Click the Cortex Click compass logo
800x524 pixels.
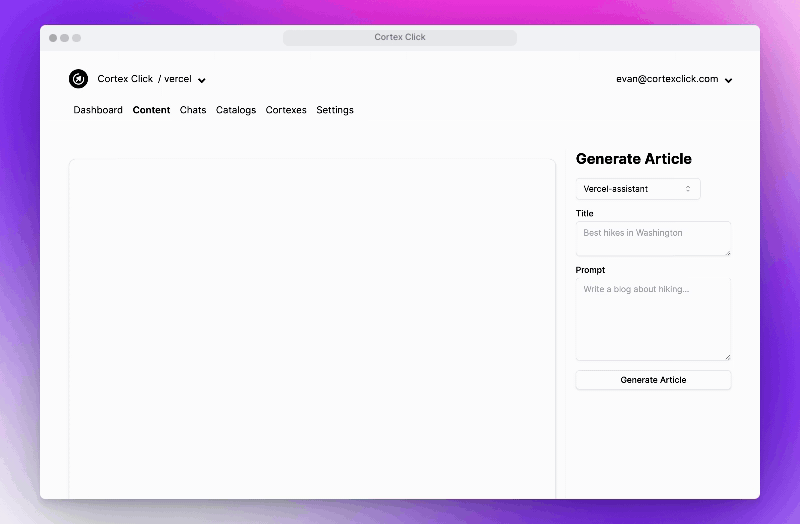coord(78,79)
